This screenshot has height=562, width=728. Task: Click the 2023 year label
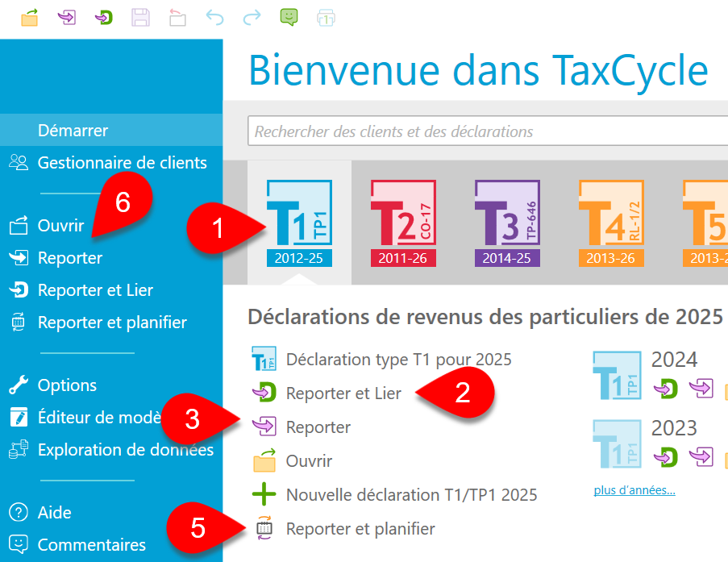click(674, 428)
